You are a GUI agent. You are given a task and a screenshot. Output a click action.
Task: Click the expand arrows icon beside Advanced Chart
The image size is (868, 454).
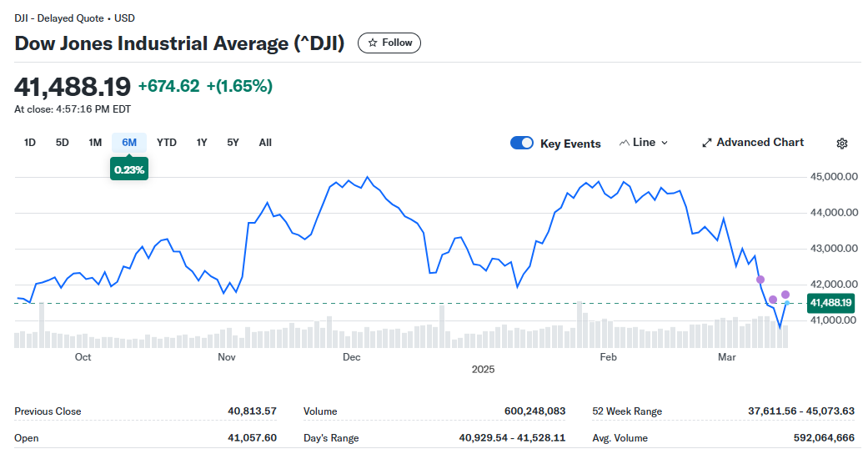pos(706,143)
